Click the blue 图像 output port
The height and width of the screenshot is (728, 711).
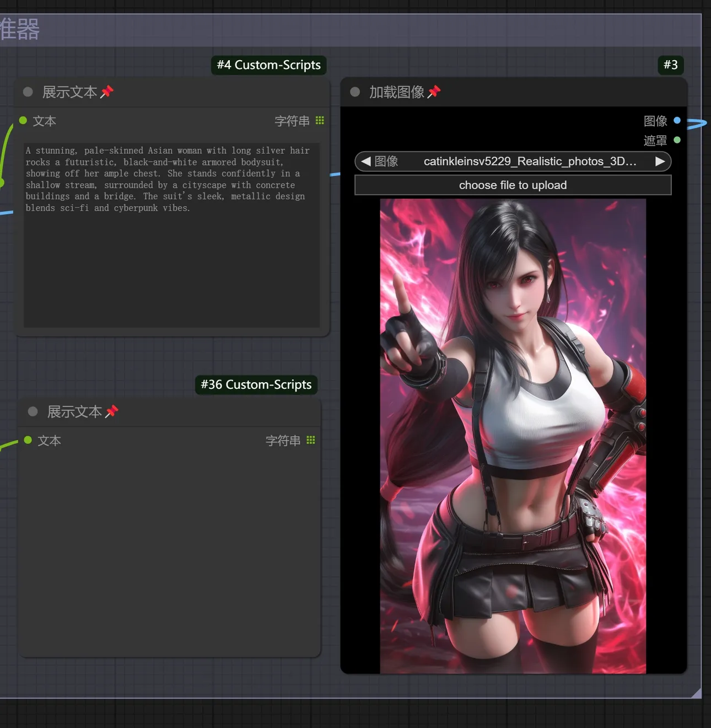click(677, 120)
